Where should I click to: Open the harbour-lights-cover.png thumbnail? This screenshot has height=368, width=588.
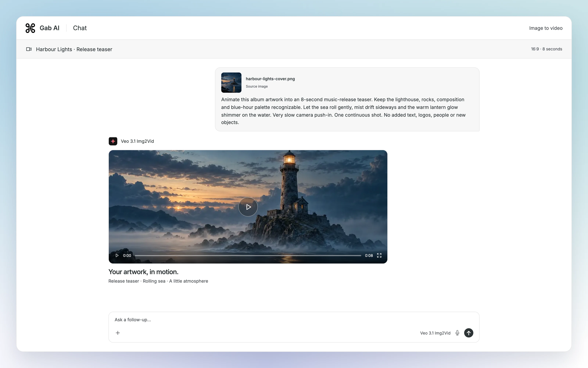(x=231, y=82)
